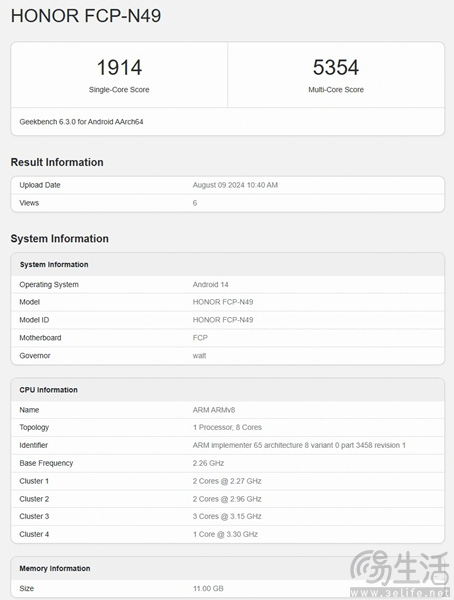Select HONOR FCP-N49 value in Model row
The width and height of the screenshot is (454, 600).
pyautogui.click(x=223, y=302)
